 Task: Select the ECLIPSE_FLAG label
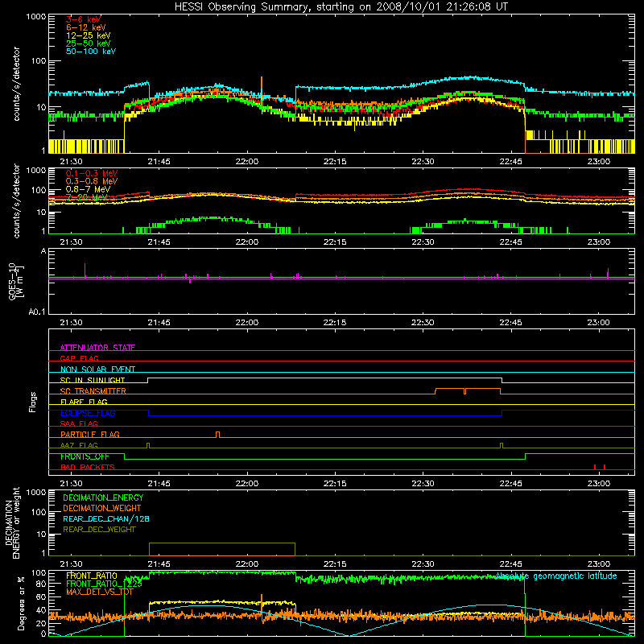(x=88, y=413)
